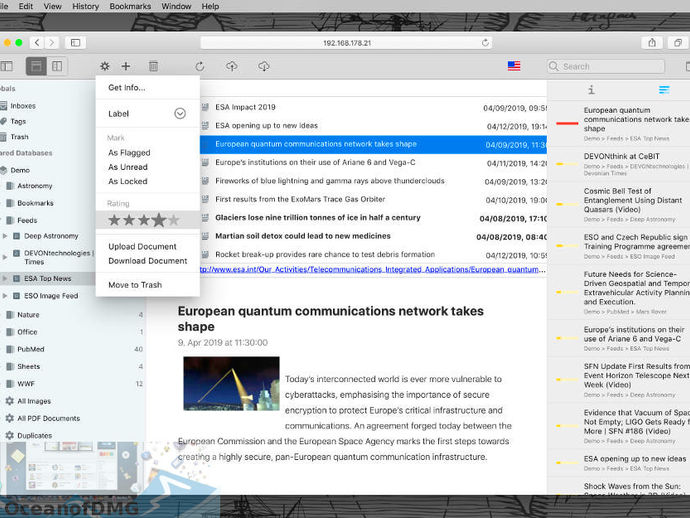690x518 pixels.
Task: Click the address field 192.168.178.21
Action: (x=346, y=43)
